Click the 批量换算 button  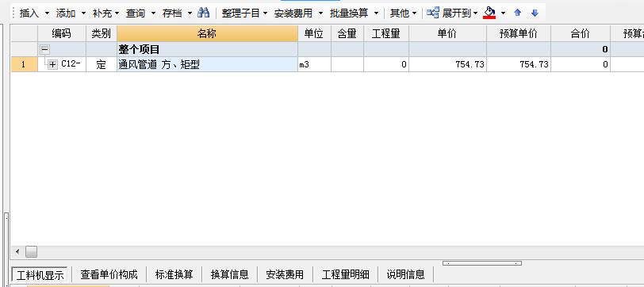tap(349, 13)
